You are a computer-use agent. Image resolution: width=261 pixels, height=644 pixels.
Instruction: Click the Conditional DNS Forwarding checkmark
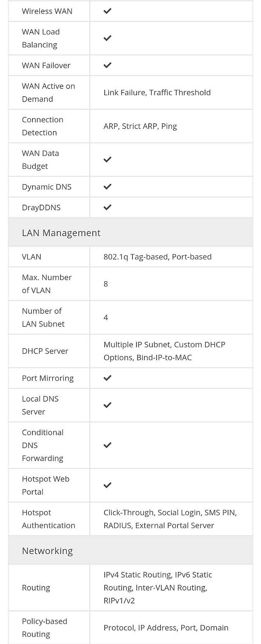(107, 445)
